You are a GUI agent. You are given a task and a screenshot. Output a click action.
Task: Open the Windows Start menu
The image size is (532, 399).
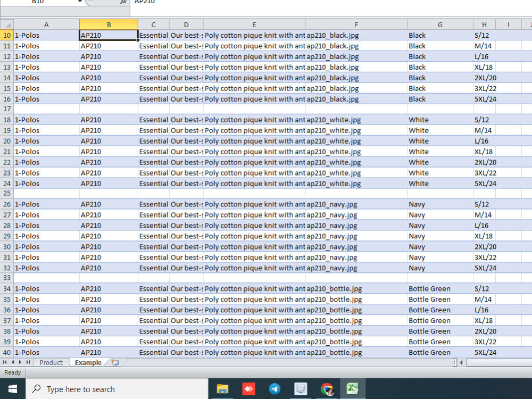[13, 389]
